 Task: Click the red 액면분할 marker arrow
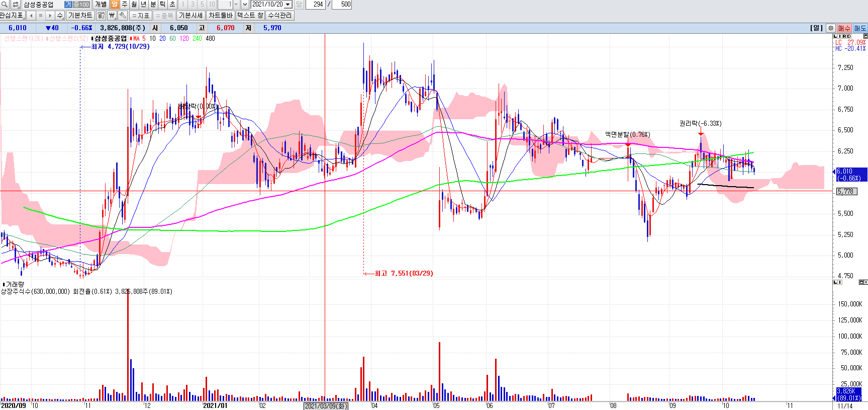[628, 144]
